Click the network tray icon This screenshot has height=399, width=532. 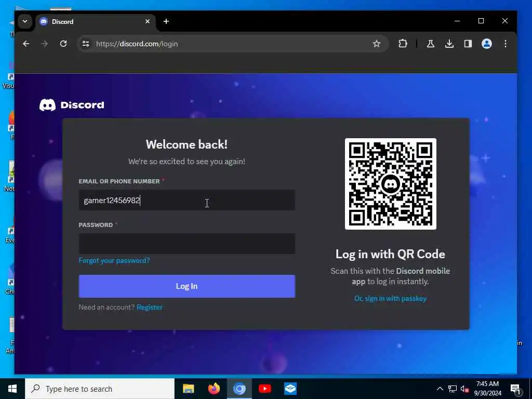(x=453, y=389)
